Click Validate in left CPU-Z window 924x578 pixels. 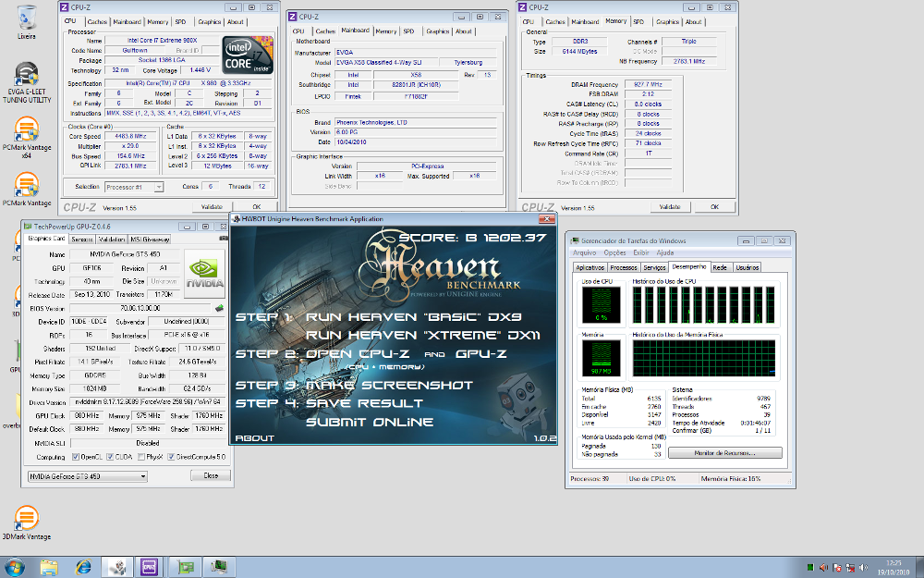pos(212,207)
